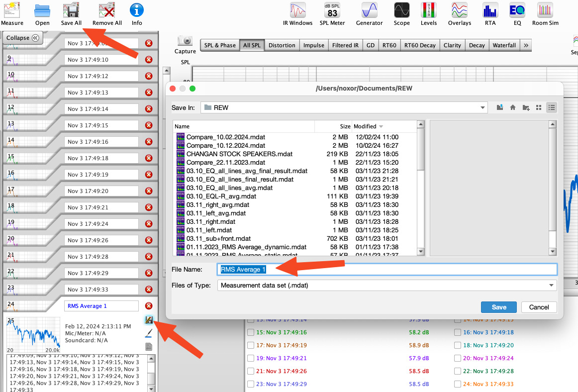578x392 pixels.
Task: Check the 19: Nov 3 17:49:21 trace box
Action: [x=251, y=358]
